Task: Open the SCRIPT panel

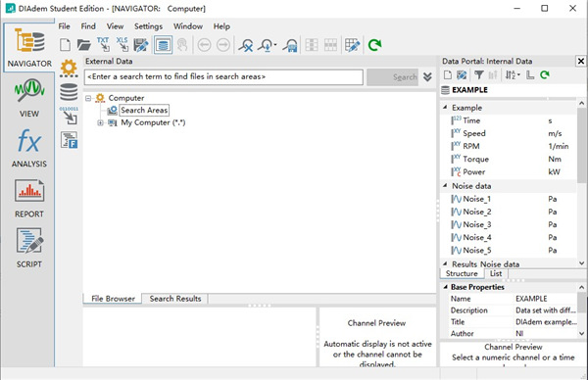Action: (x=29, y=248)
